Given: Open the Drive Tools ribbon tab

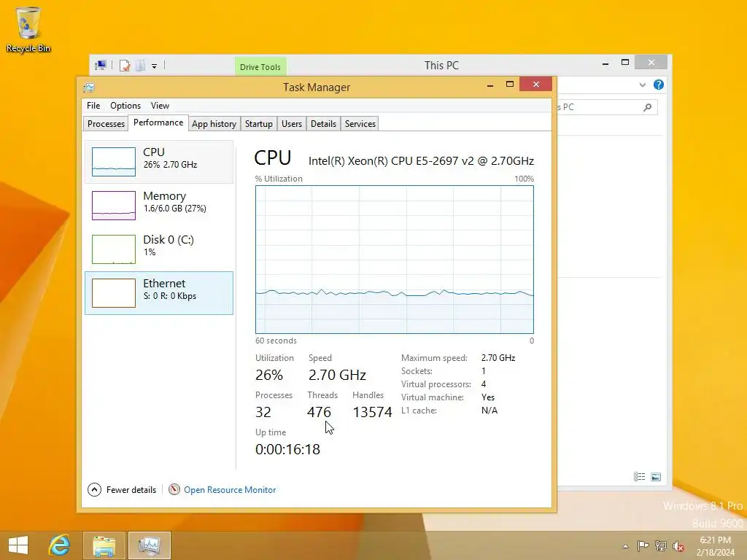Looking at the screenshot, I should click(x=260, y=66).
